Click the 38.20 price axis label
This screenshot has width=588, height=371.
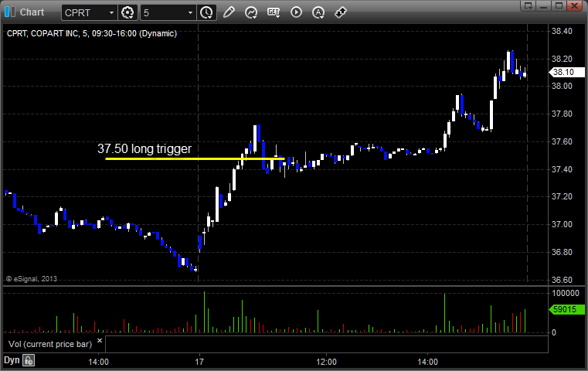(x=562, y=59)
